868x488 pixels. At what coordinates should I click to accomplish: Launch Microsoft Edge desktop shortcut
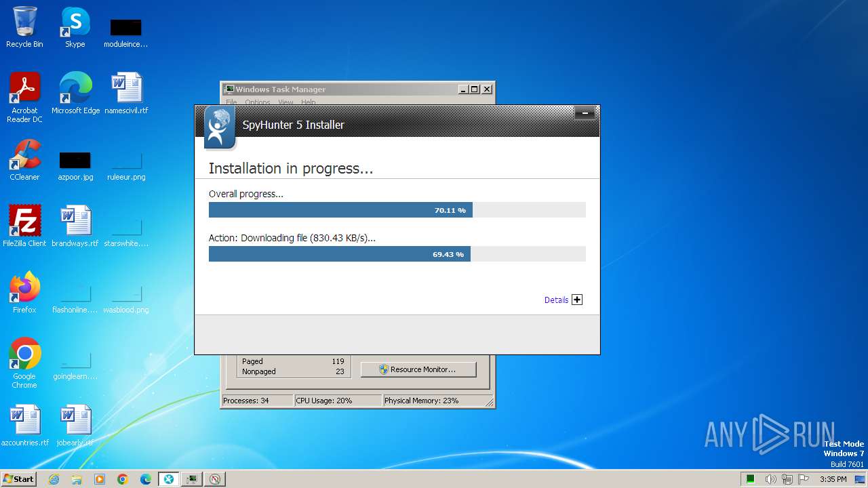(75, 93)
